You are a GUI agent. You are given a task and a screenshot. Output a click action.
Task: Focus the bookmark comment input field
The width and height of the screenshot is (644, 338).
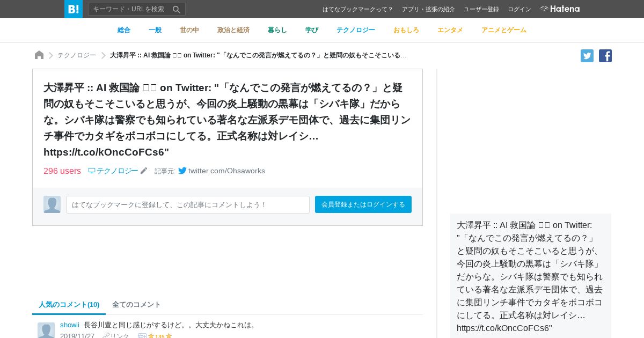point(188,204)
